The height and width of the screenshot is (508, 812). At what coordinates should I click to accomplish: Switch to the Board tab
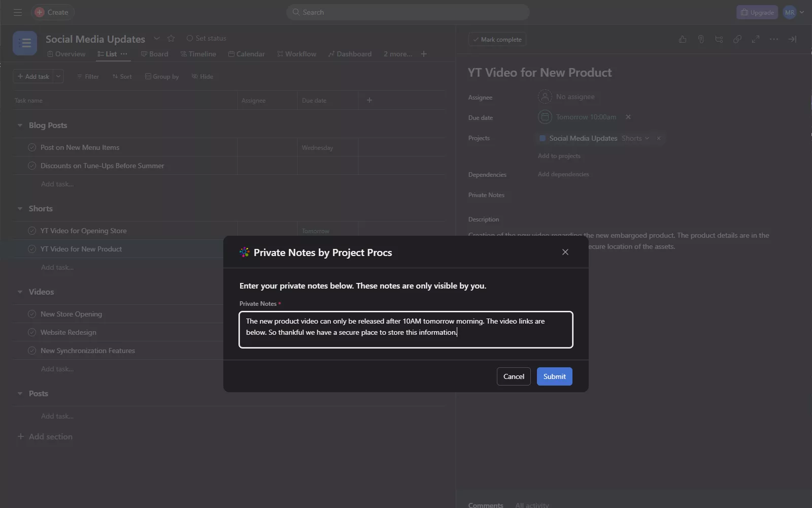click(155, 54)
